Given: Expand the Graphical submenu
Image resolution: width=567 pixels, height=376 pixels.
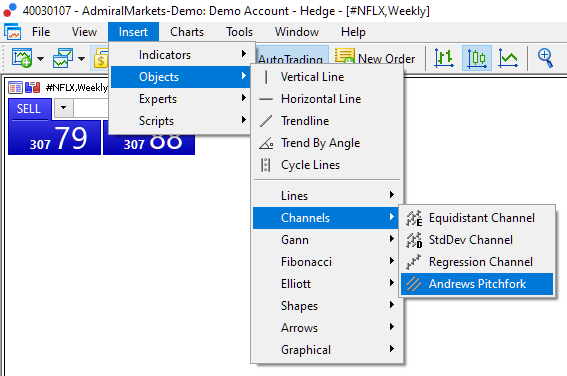Looking at the screenshot, I should click(327, 350).
